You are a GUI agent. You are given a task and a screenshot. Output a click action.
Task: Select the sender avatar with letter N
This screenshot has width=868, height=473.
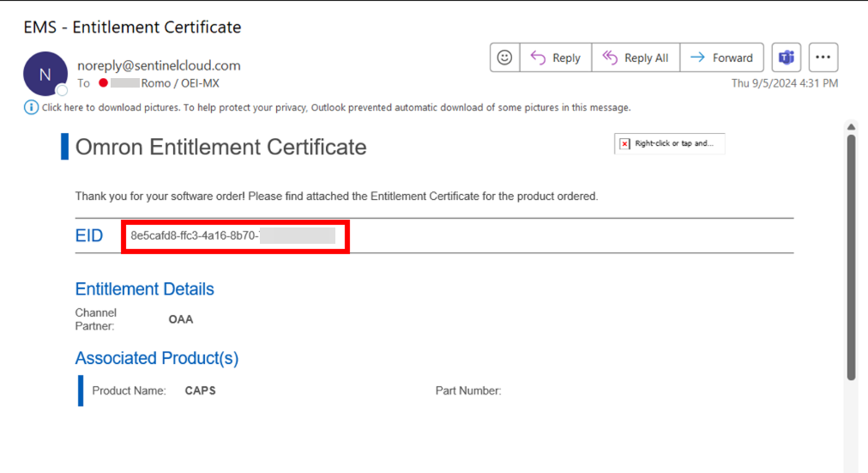point(45,74)
